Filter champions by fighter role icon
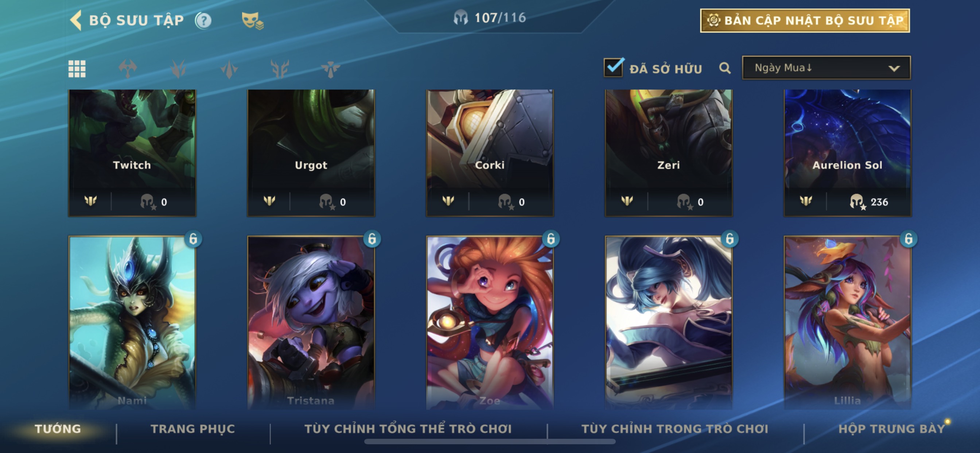The image size is (980, 453). 128,69
